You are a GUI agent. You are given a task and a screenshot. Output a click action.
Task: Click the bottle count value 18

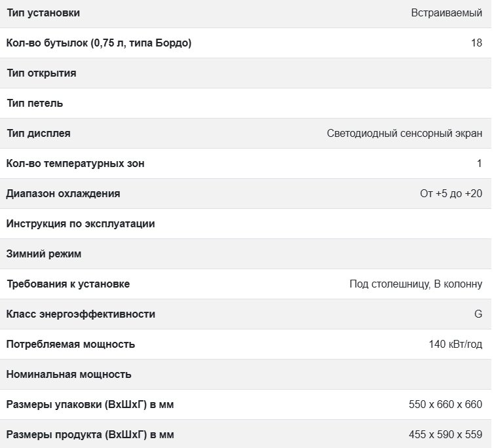coord(476,43)
